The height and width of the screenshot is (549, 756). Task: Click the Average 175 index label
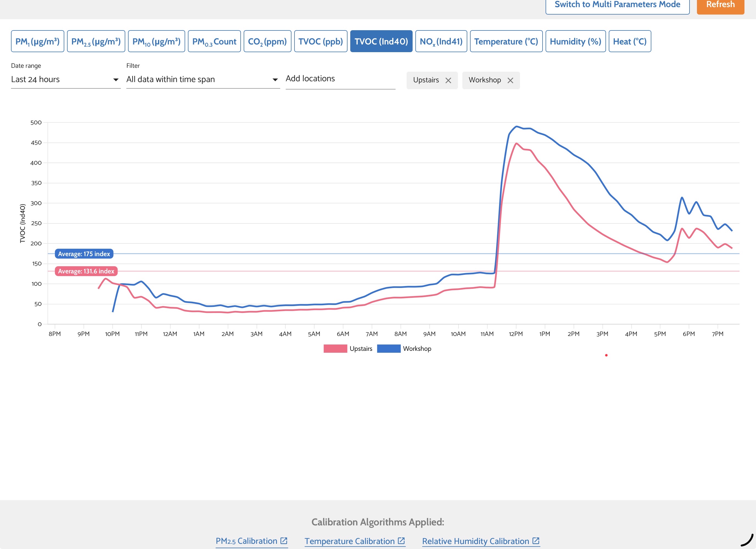84,254
